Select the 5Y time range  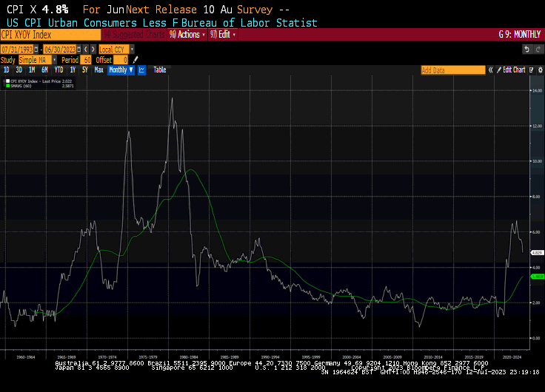[85, 70]
